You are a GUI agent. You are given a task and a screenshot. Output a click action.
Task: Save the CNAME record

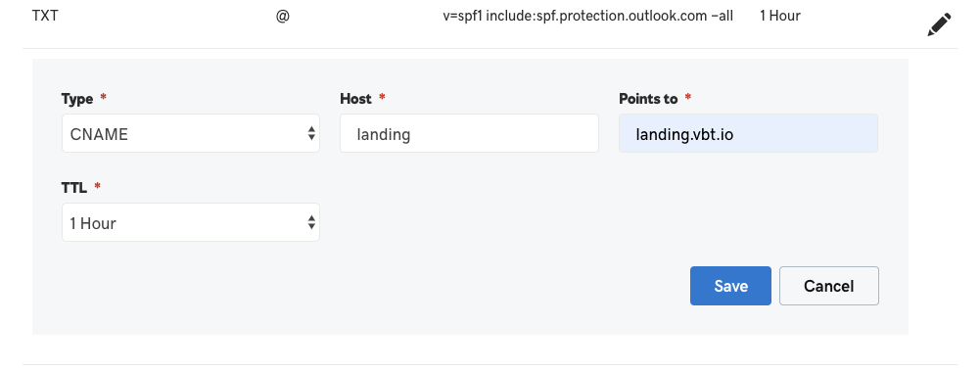730,286
